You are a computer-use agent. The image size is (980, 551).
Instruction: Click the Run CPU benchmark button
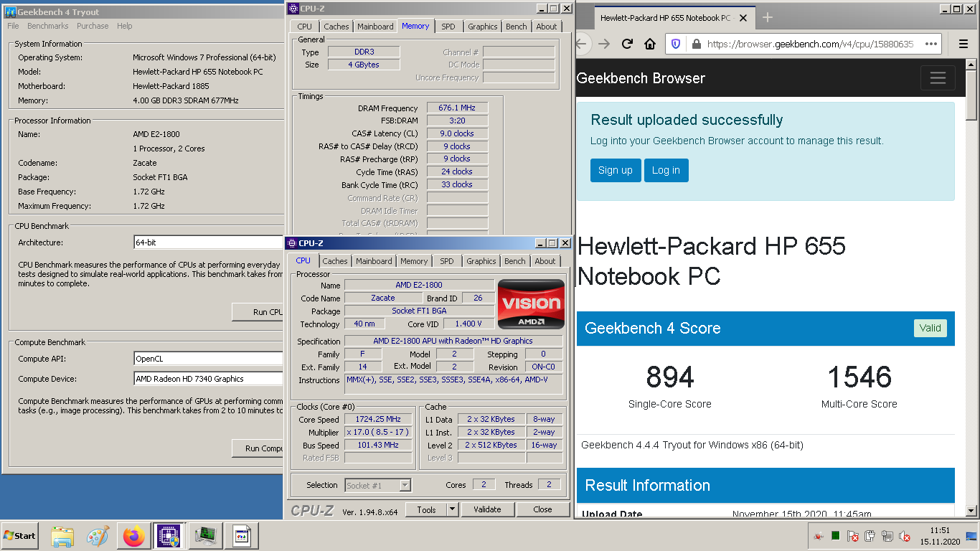pos(258,312)
